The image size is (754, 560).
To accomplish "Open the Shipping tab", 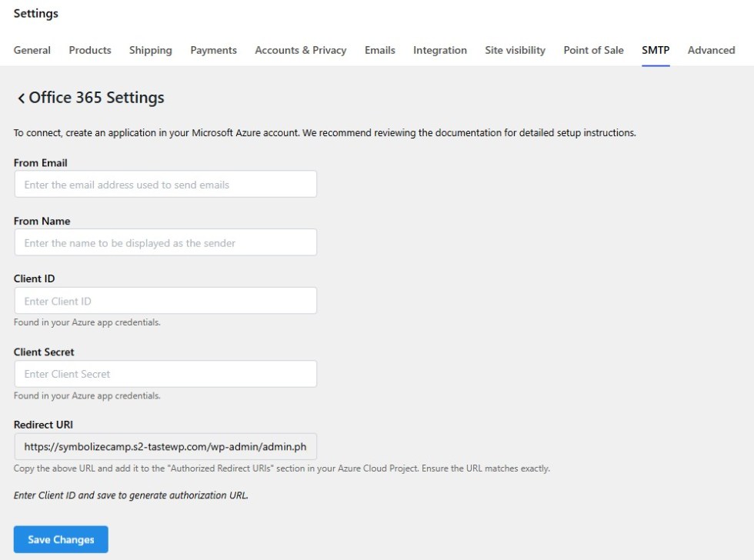I will 151,50.
